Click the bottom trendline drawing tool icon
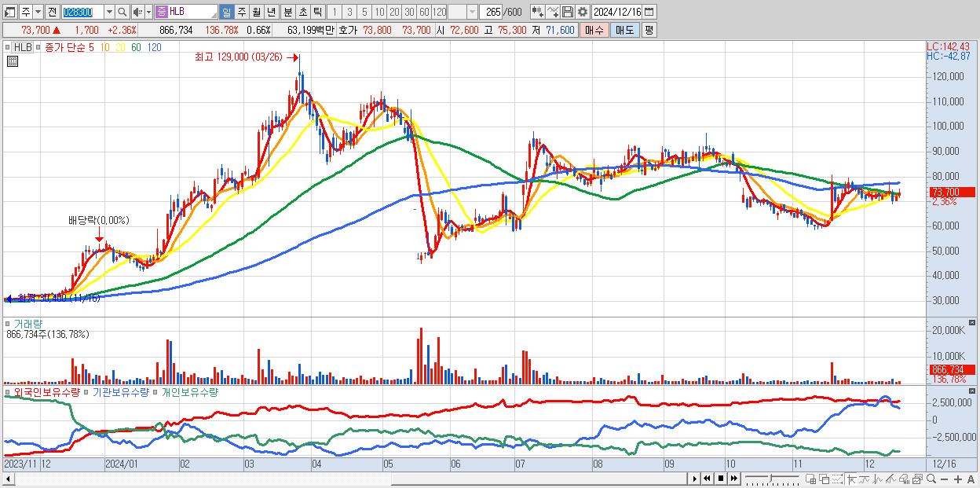The height and width of the screenshot is (488, 980). (890, 479)
